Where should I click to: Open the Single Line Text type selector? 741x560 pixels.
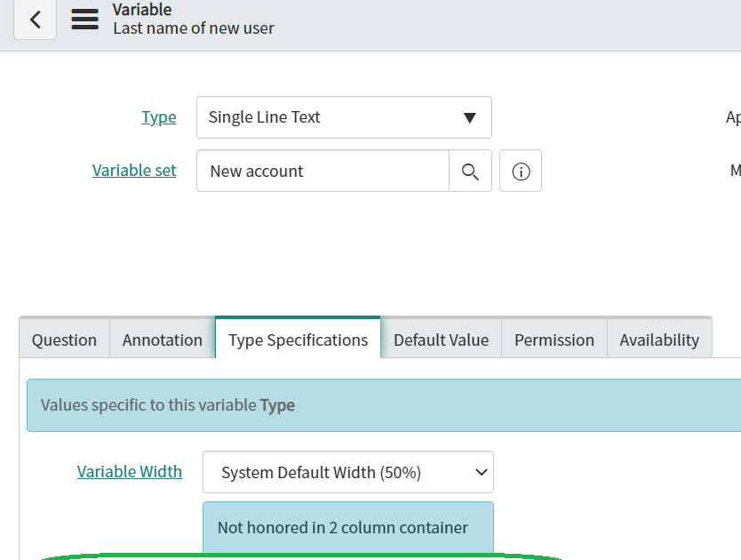click(344, 116)
